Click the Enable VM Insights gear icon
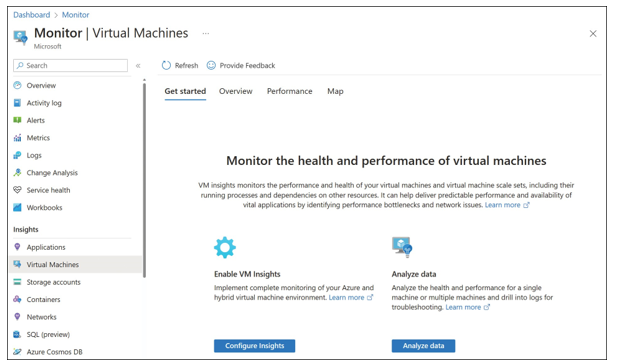Image resolution: width=617 pixels, height=364 pixels. [225, 248]
